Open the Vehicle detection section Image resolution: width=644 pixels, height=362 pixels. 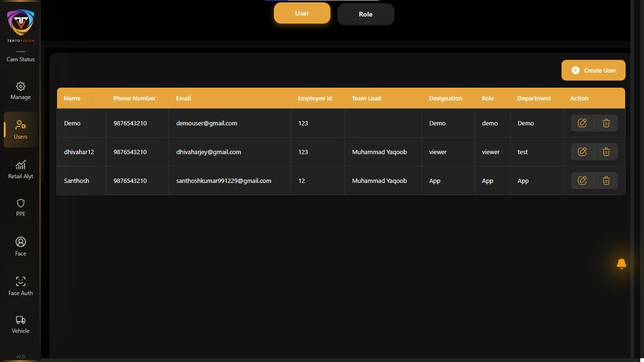click(20, 324)
